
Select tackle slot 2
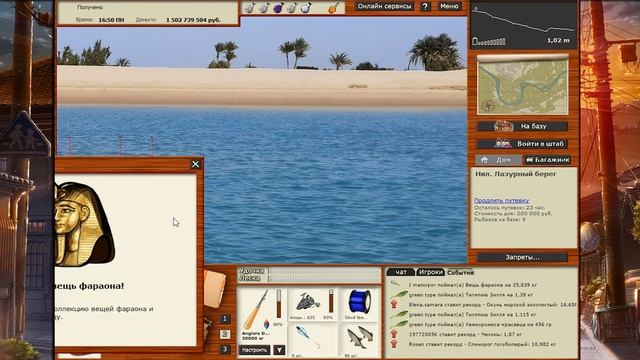(x=224, y=334)
